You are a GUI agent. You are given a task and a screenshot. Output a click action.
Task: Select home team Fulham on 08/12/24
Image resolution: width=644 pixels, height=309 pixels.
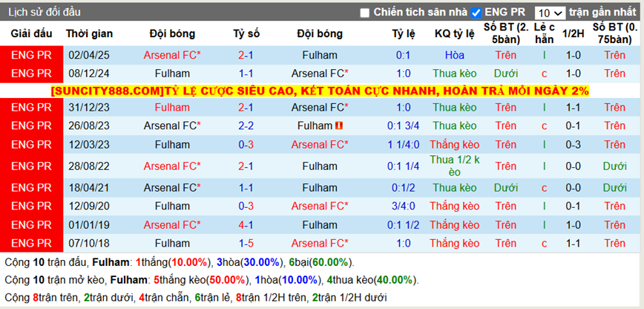pos(172,74)
